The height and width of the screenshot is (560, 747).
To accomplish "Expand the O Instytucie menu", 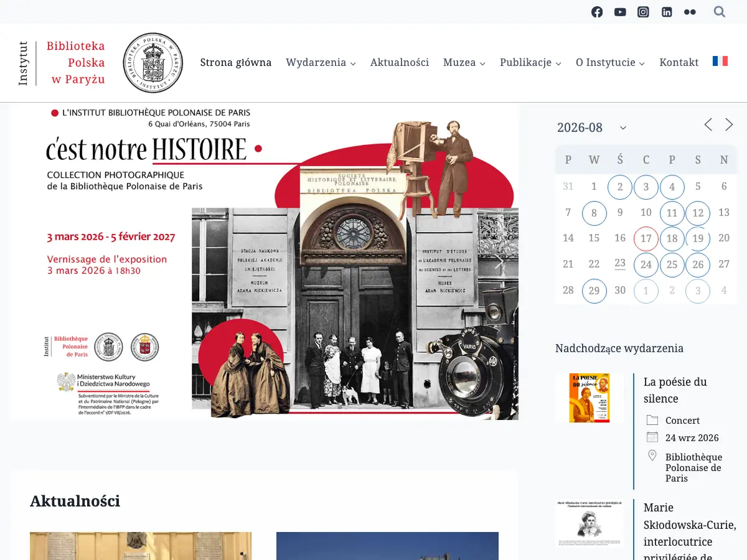I will [610, 62].
